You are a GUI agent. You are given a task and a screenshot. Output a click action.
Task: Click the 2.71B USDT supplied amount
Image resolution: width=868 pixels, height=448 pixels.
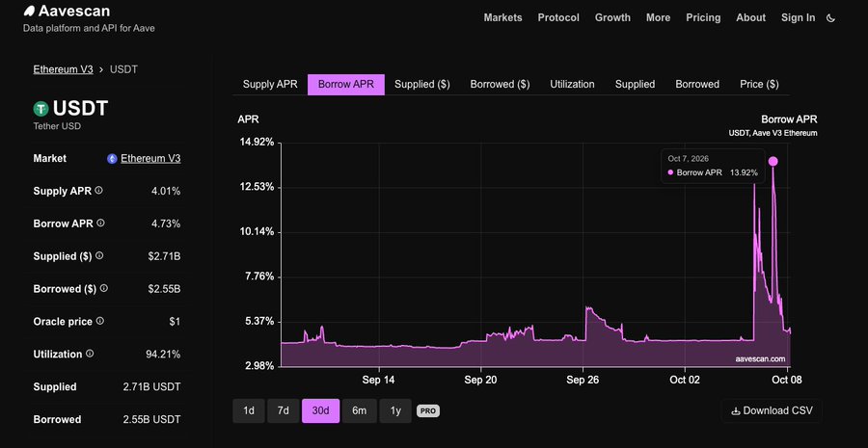click(151, 386)
